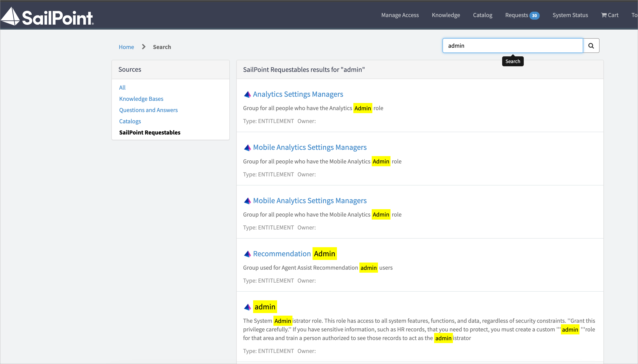638x364 pixels.
Task: Filter by Questions and Answers
Action: 148,110
